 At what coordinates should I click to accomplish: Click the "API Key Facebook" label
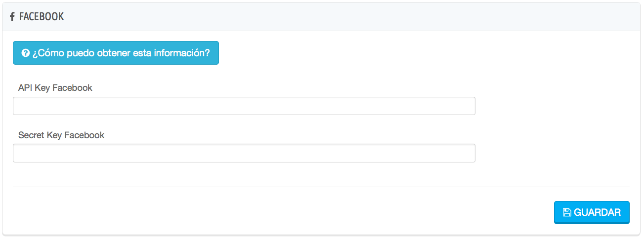(x=55, y=88)
